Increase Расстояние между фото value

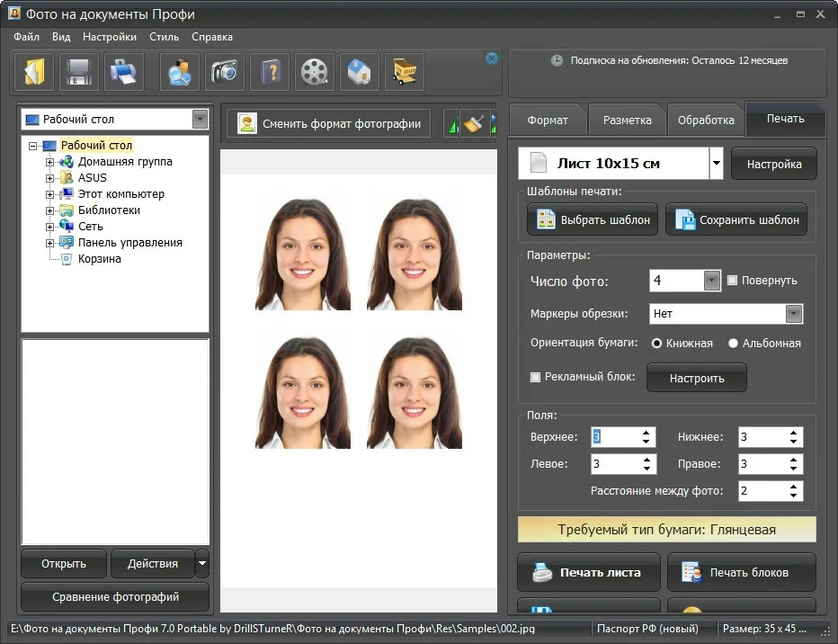pyautogui.click(x=794, y=487)
